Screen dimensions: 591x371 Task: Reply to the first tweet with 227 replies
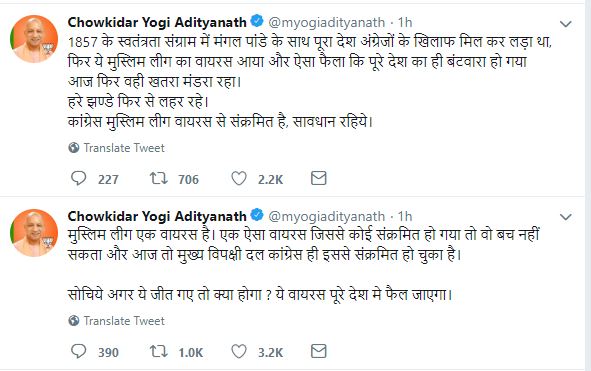click(78, 179)
